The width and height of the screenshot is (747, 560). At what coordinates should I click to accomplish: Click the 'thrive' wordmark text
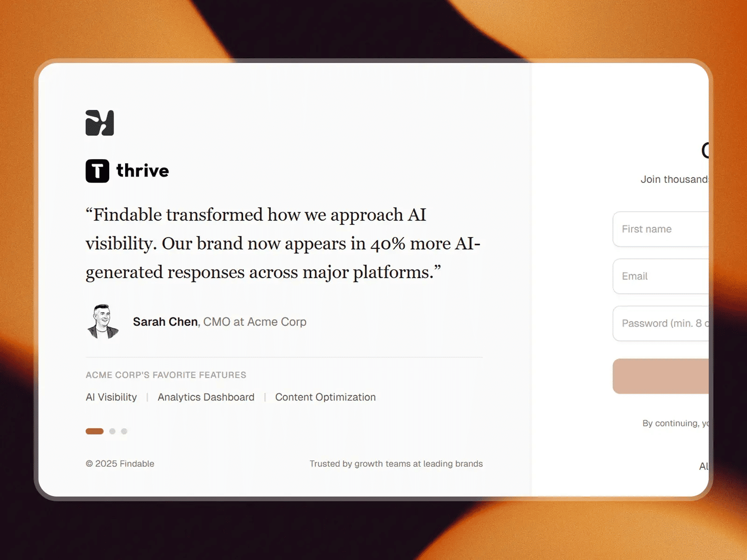click(x=142, y=171)
